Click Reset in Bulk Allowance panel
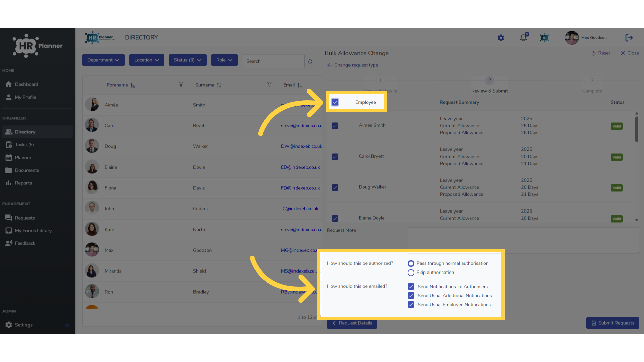Image resolution: width=644 pixels, height=362 pixels. pos(600,53)
